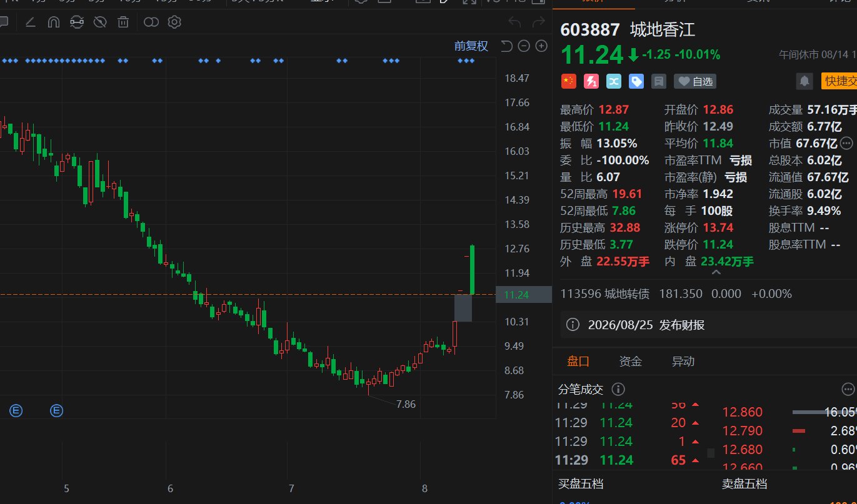Open the 前复权 adjustment dropdown
The image size is (857, 504).
click(x=471, y=46)
